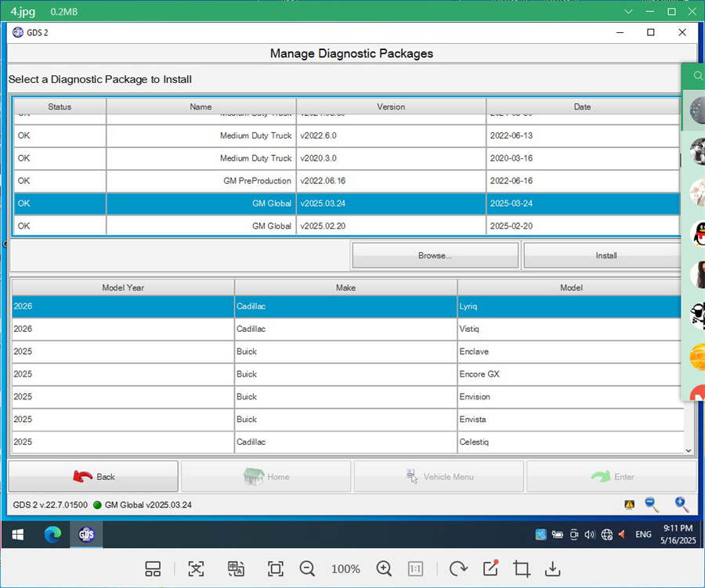Click the image translate icon in the viewer toolbar
Viewport: 705px width, 588px height.
click(x=236, y=568)
